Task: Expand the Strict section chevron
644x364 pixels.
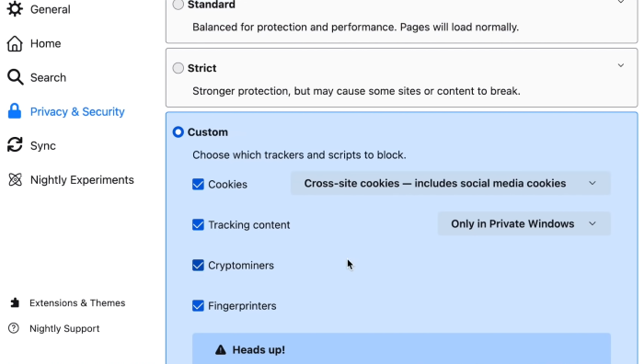Action: point(621,65)
